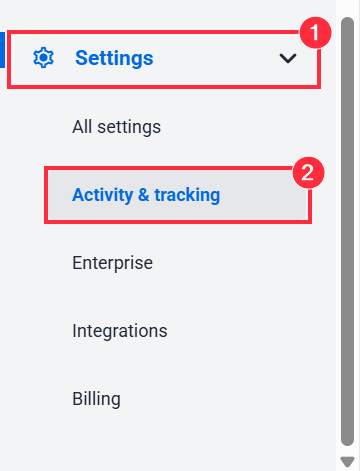This screenshot has height=471, width=363.
Task: Go to Integrations
Action: click(x=120, y=331)
